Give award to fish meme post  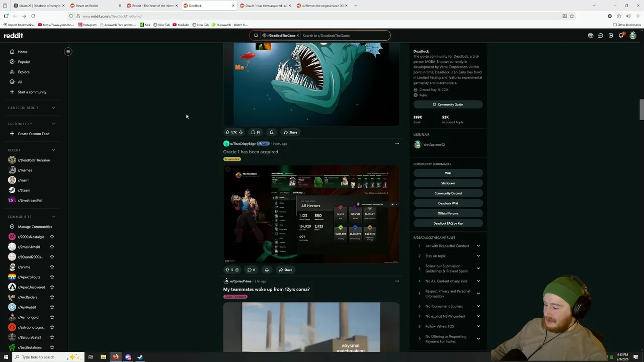coord(271,132)
